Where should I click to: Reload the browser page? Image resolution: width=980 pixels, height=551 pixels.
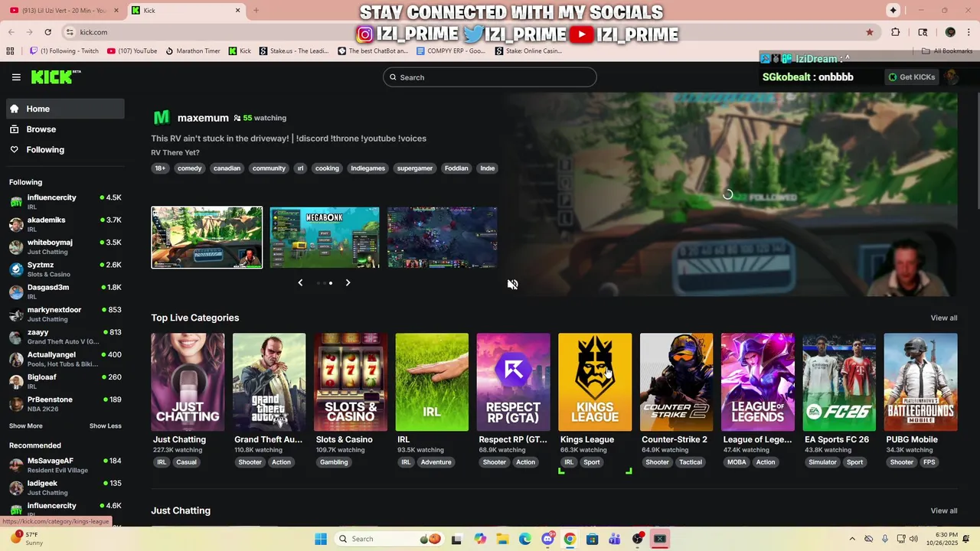point(47,32)
